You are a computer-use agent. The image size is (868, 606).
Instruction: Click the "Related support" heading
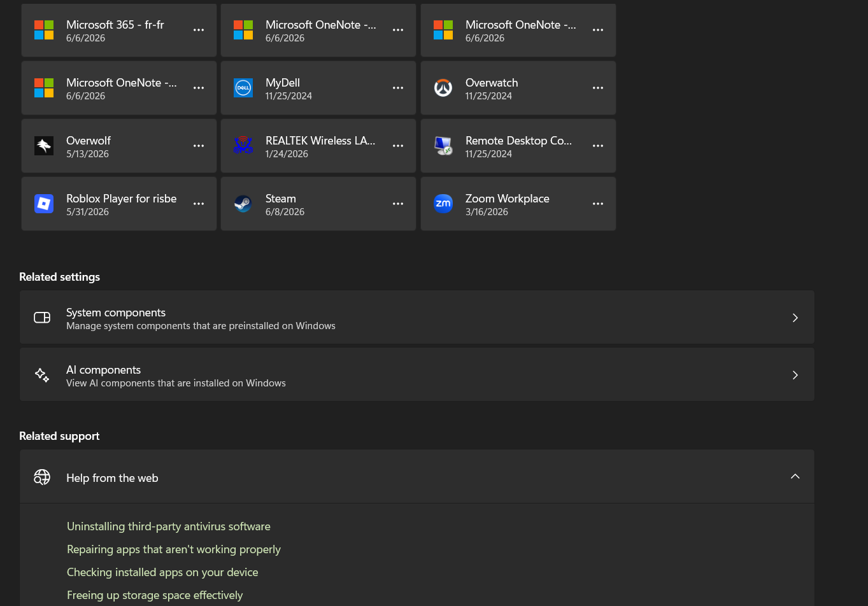click(59, 436)
